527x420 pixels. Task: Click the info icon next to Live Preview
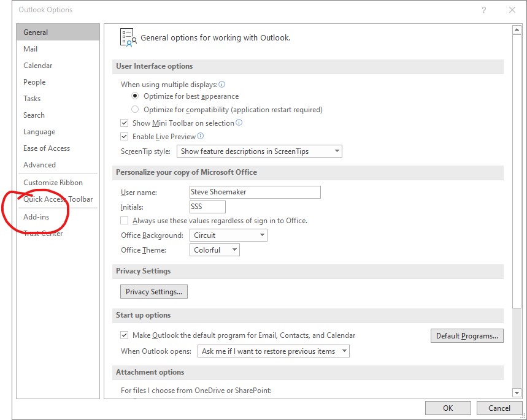pos(201,136)
